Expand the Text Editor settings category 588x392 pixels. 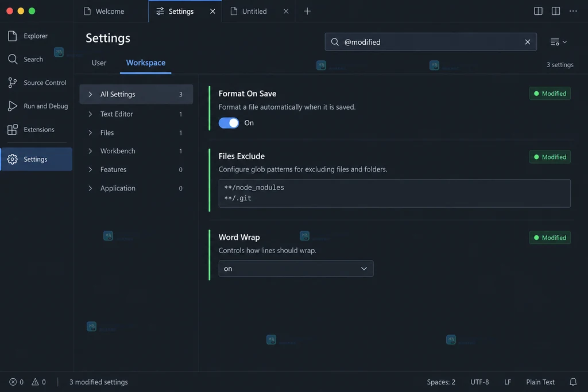[x=136, y=114]
